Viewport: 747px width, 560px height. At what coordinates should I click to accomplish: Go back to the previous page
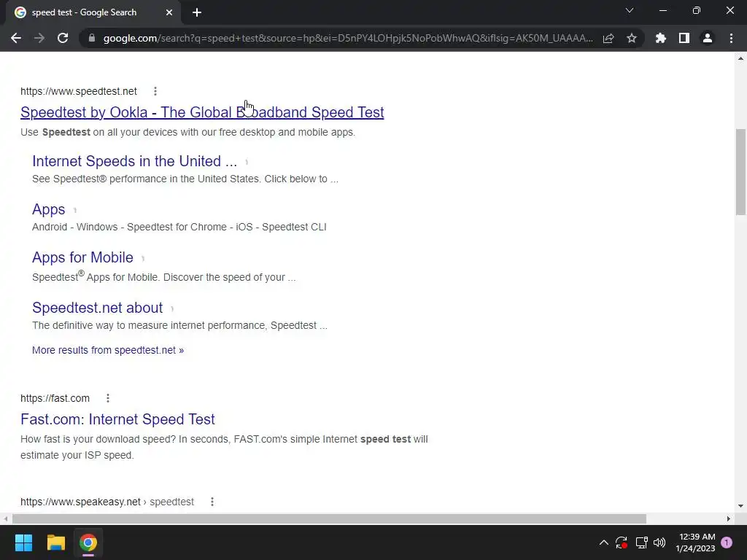pos(16,38)
